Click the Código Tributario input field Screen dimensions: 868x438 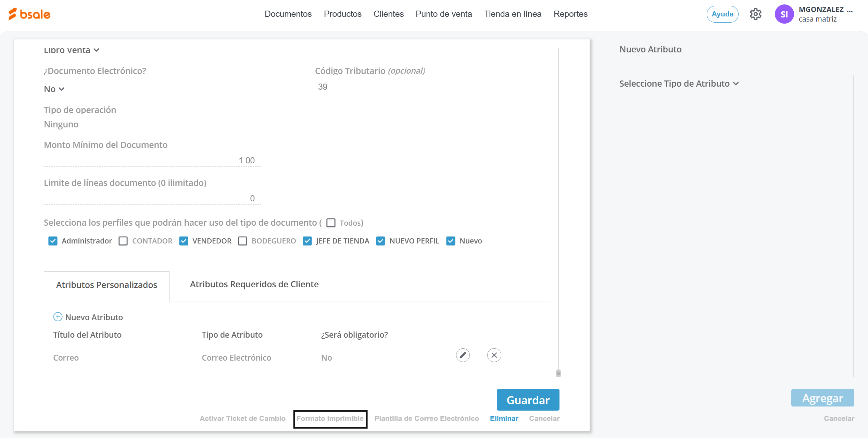coord(423,87)
